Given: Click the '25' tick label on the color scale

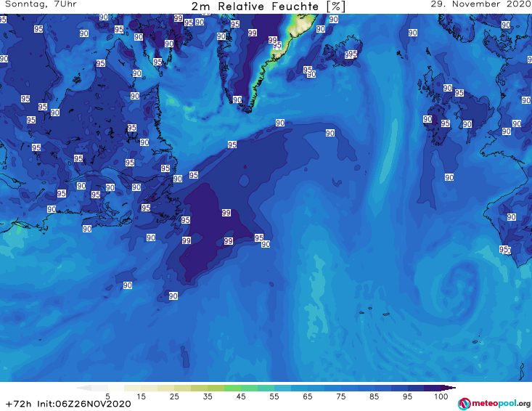Looking at the screenshot, I should point(174,396).
